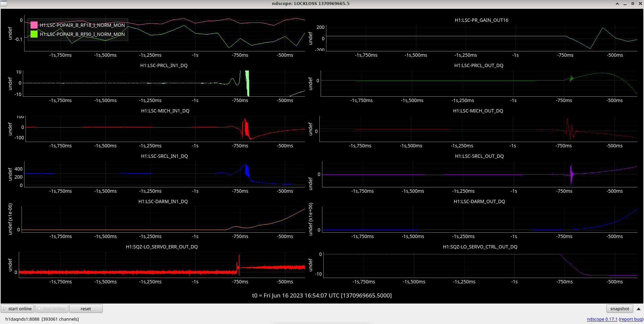
Task: Select H1:LSC-POPAIR_B_RF90_I_NORM_MON legend label
Action: tap(82, 34)
